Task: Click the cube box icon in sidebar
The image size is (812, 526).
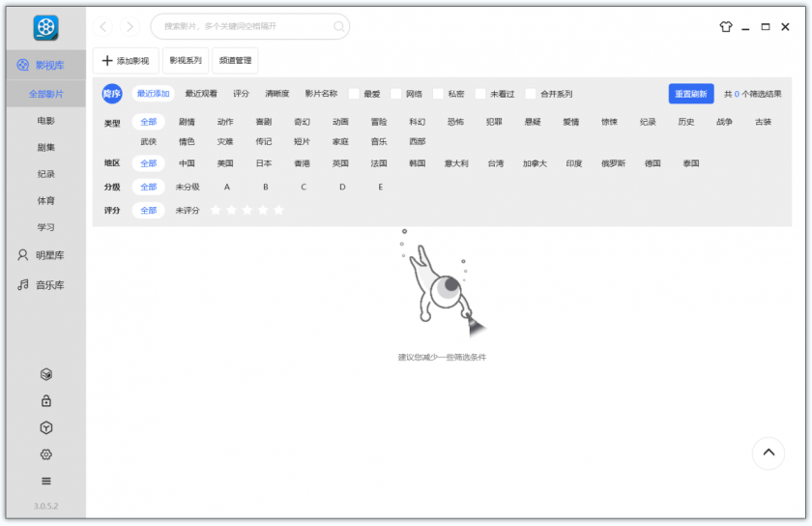Action: [x=45, y=374]
